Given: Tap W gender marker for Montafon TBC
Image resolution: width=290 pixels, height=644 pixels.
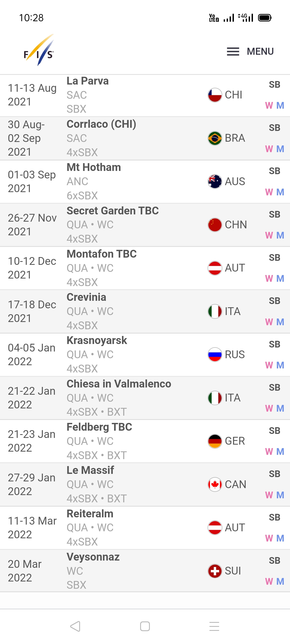Looking at the screenshot, I should click(269, 279).
